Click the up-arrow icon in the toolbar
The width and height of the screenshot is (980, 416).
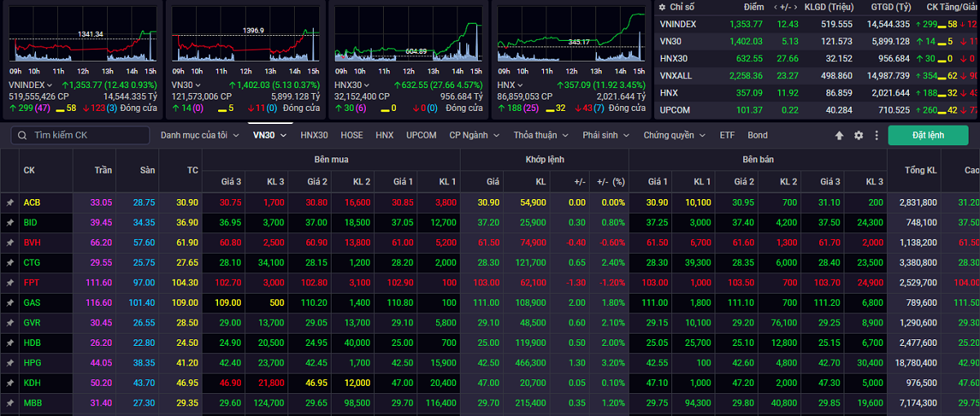tap(839, 135)
